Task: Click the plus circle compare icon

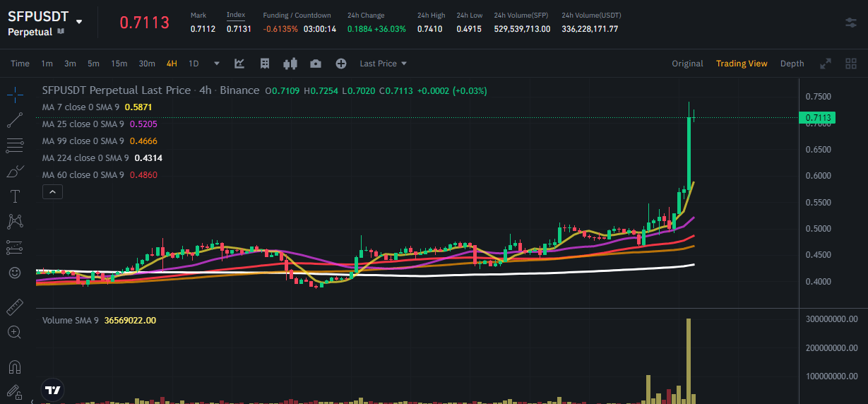Action: tap(341, 64)
